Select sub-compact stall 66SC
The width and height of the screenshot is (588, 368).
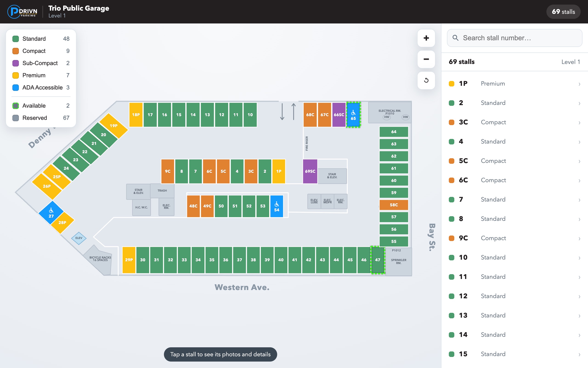[x=339, y=115]
